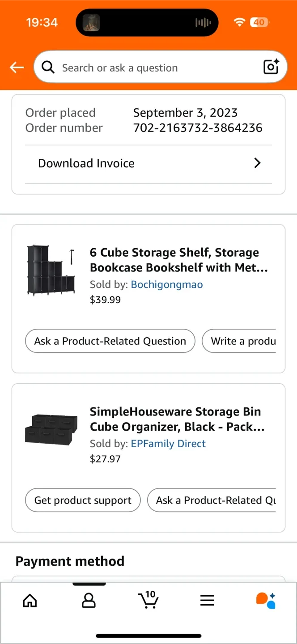Go back using the arrow icon
This screenshot has height=644, width=297.
point(17,67)
